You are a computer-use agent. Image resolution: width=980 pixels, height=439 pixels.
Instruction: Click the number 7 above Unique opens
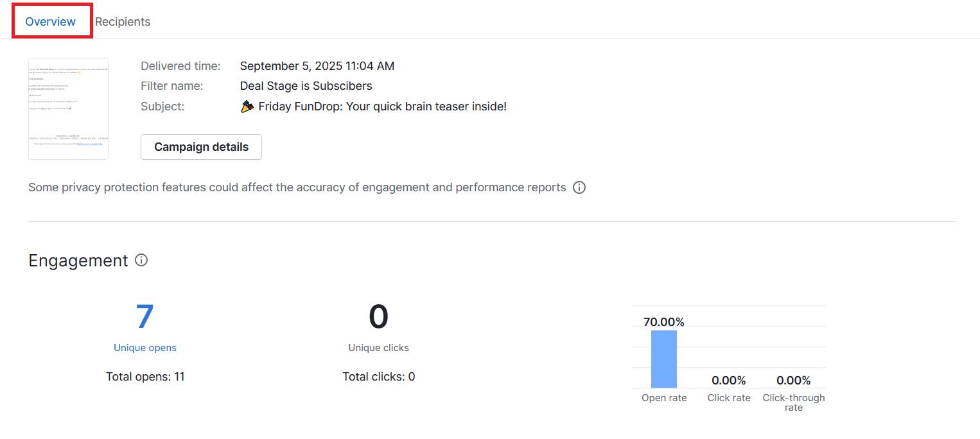tap(145, 316)
